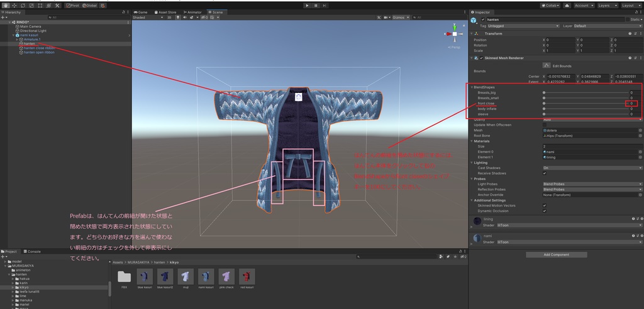The height and width of the screenshot is (309, 644).
Task: Adjust the Breasts_big blendshape slider
Action: (x=586, y=93)
